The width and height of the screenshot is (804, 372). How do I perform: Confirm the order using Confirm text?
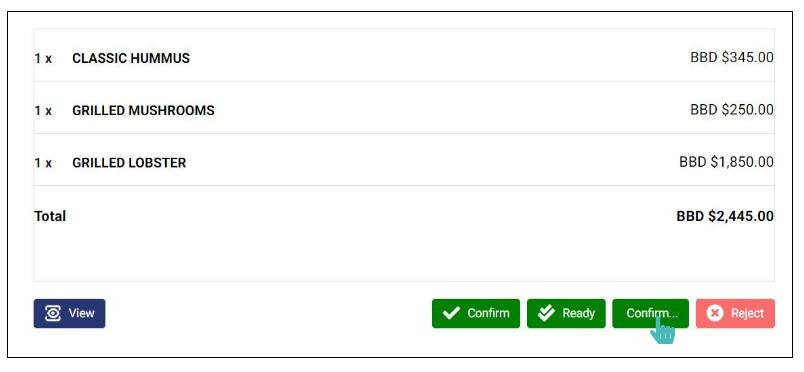click(x=488, y=313)
